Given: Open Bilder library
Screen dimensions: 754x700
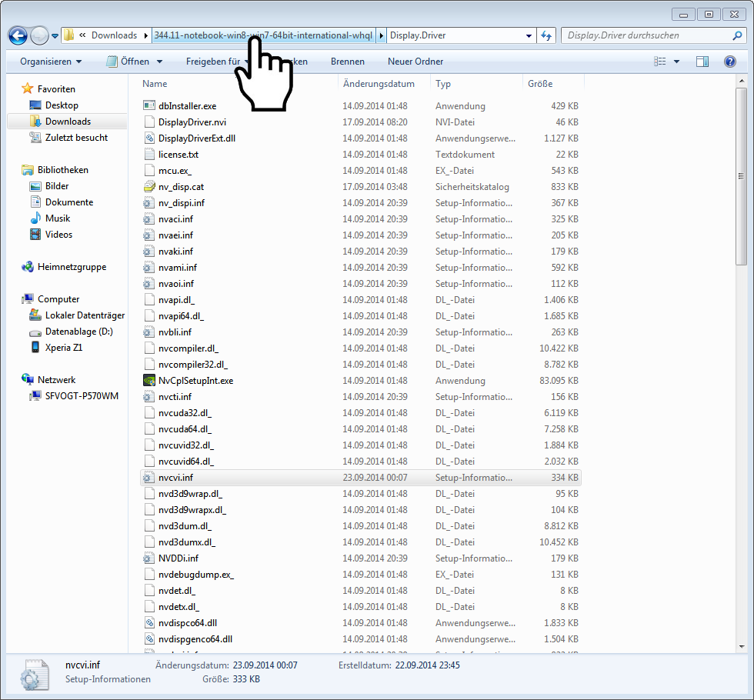Looking at the screenshot, I should click(x=57, y=186).
